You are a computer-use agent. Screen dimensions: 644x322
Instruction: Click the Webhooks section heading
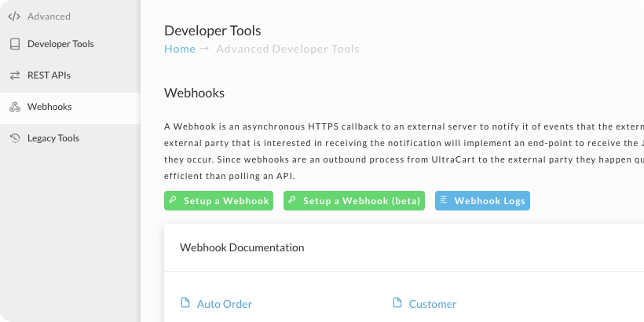point(194,93)
